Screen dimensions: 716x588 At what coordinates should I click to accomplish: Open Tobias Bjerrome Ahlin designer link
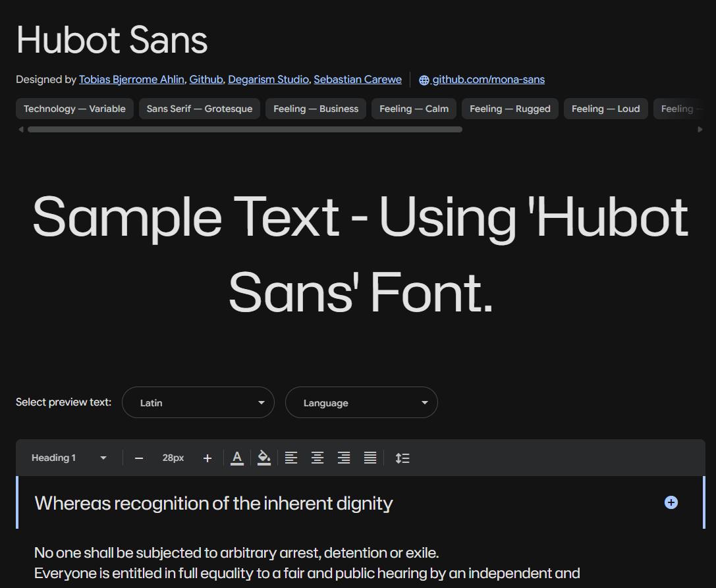click(x=132, y=80)
